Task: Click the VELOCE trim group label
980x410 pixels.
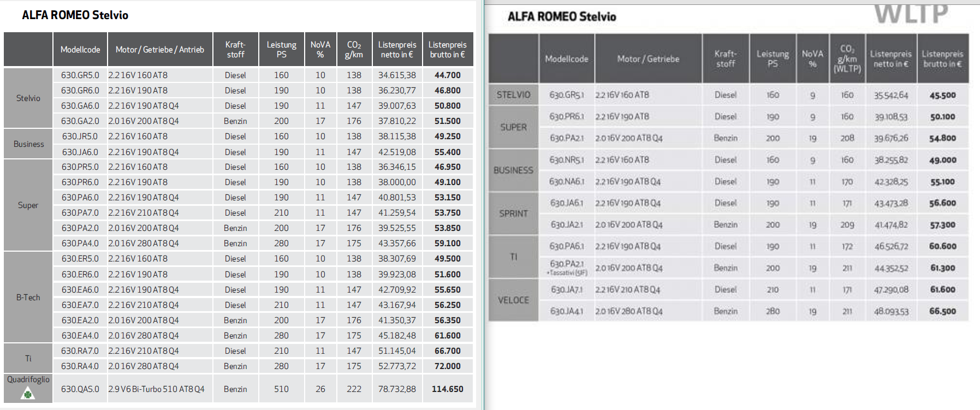Action: click(x=513, y=300)
